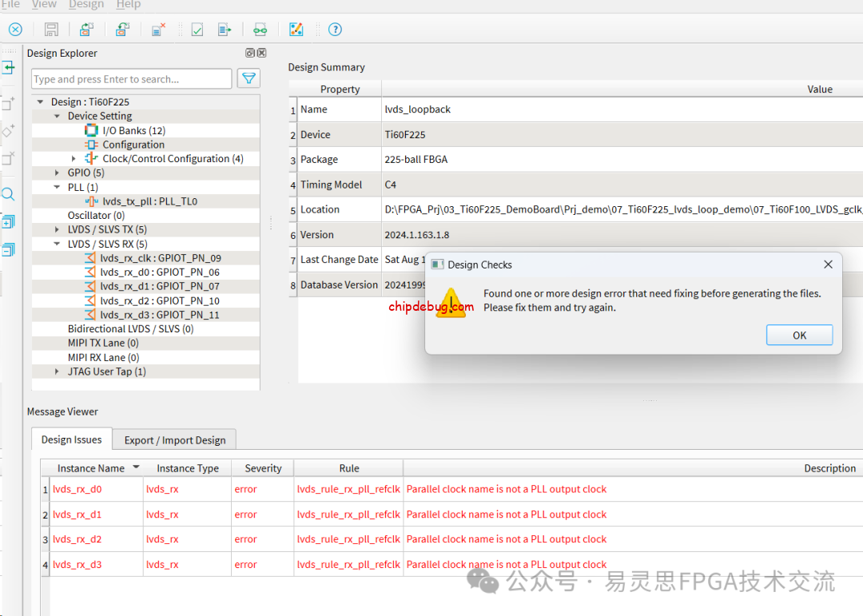Screen dimensions: 863x616
Task: Select the lvds_rx_d0 error row
Action: coord(77,489)
